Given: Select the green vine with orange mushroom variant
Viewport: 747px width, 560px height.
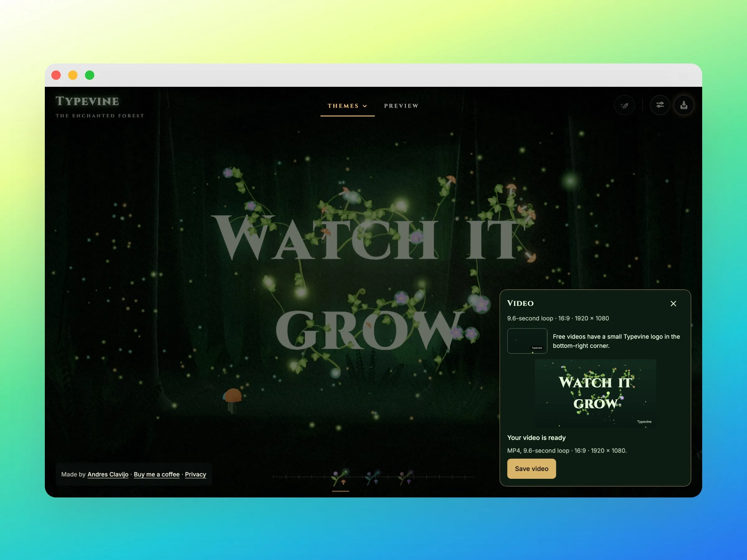Looking at the screenshot, I should coord(341,477).
